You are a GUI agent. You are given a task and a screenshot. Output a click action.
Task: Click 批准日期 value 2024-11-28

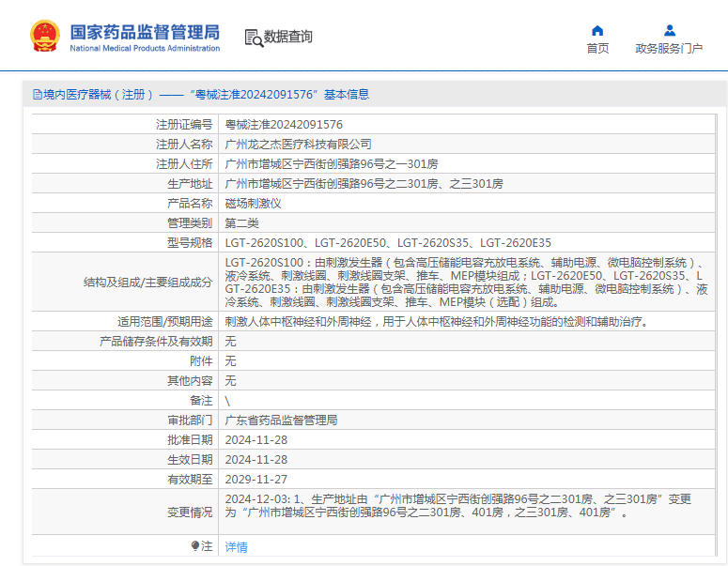coord(256,440)
